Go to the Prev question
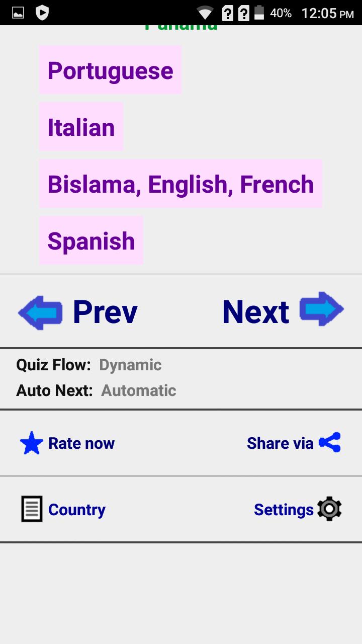This screenshot has height=644, width=362. click(x=105, y=312)
